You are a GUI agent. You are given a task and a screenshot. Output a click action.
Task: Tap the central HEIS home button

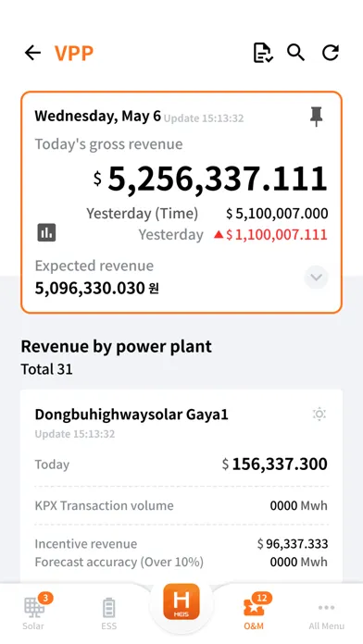[x=181, y=601]
